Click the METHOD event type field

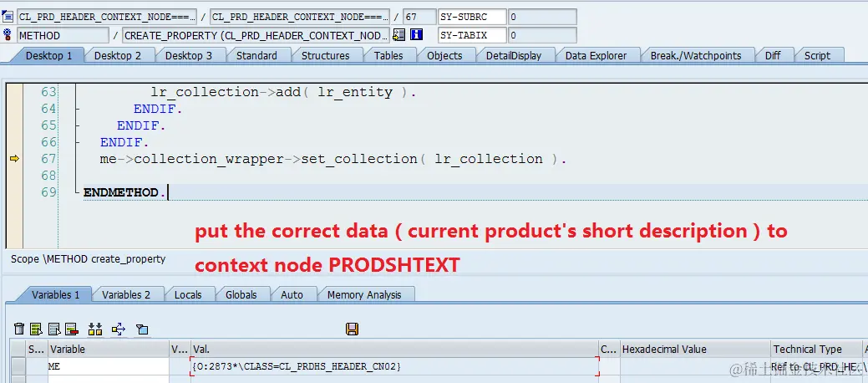63,35
